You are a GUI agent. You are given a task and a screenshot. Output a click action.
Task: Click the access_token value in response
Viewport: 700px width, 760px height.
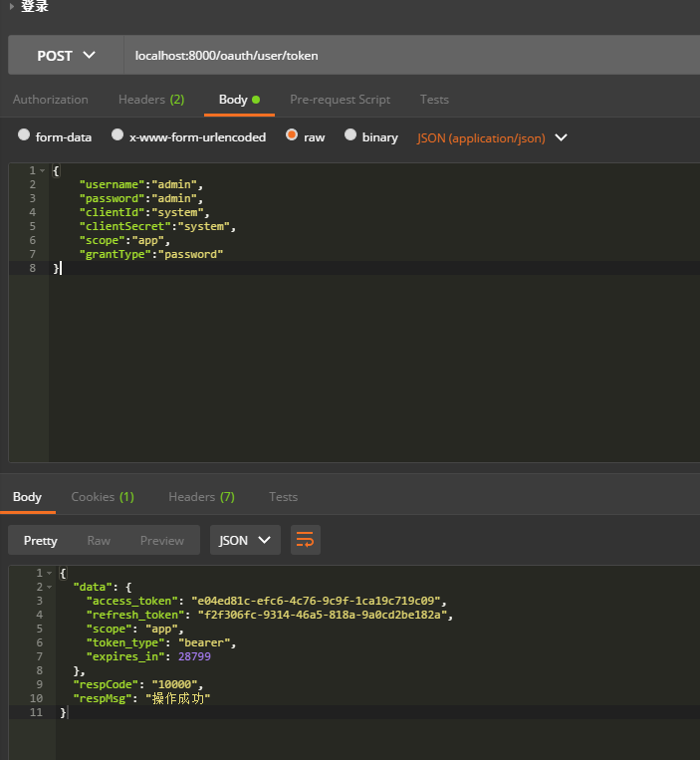point(316,601)
